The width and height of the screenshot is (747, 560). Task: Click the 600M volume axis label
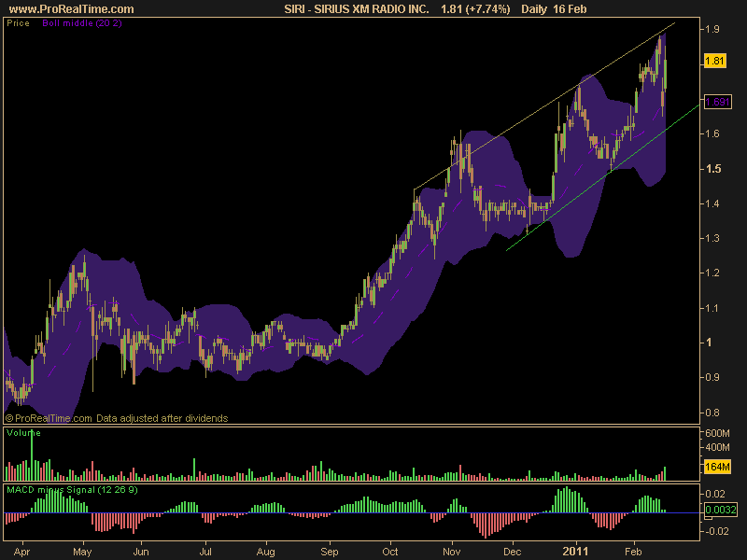[717, 434]
